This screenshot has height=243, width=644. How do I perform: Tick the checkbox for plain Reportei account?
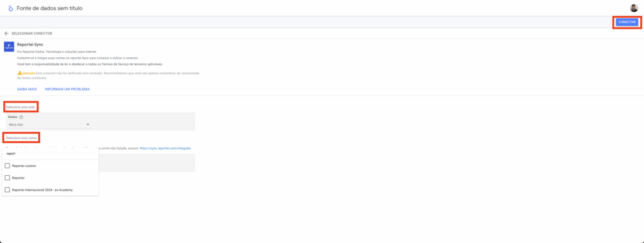coord(8,178)
